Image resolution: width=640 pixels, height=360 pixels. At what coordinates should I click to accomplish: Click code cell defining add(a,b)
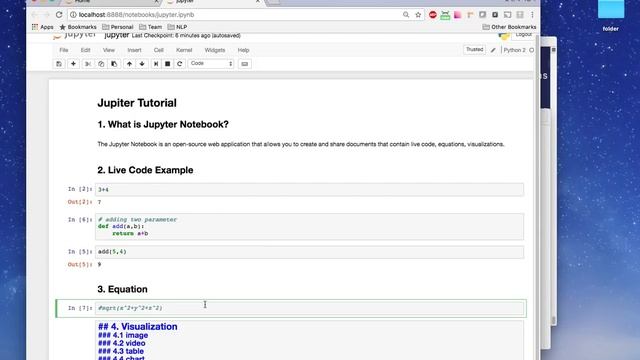(309, 227)
